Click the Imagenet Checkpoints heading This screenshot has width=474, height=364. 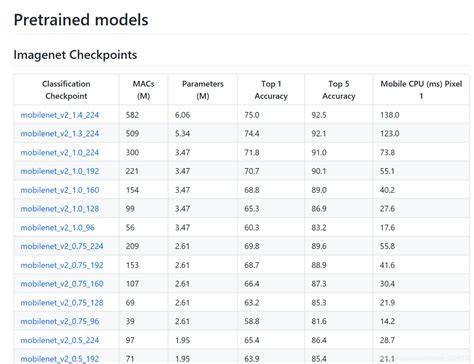75,55
